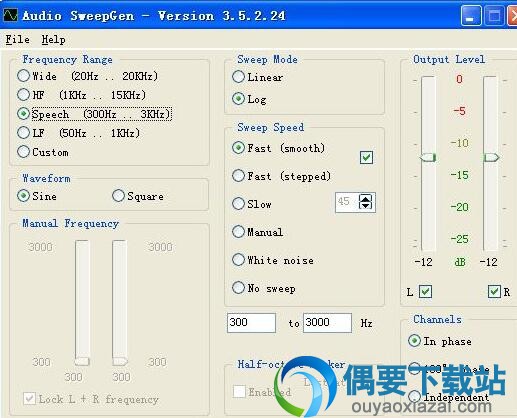Decrease slow sweep value with down arrow
This screenshot has height=418, width=517.
click(365, 206)
